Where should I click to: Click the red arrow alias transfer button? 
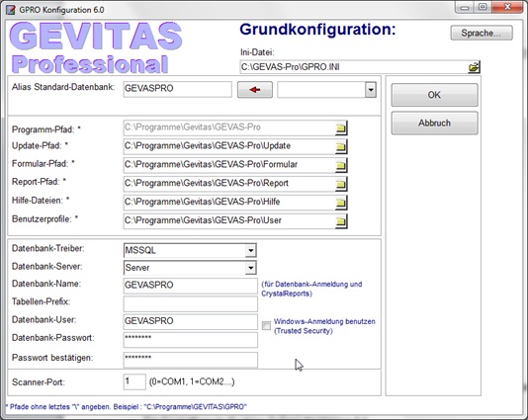(x=255, y=90)
